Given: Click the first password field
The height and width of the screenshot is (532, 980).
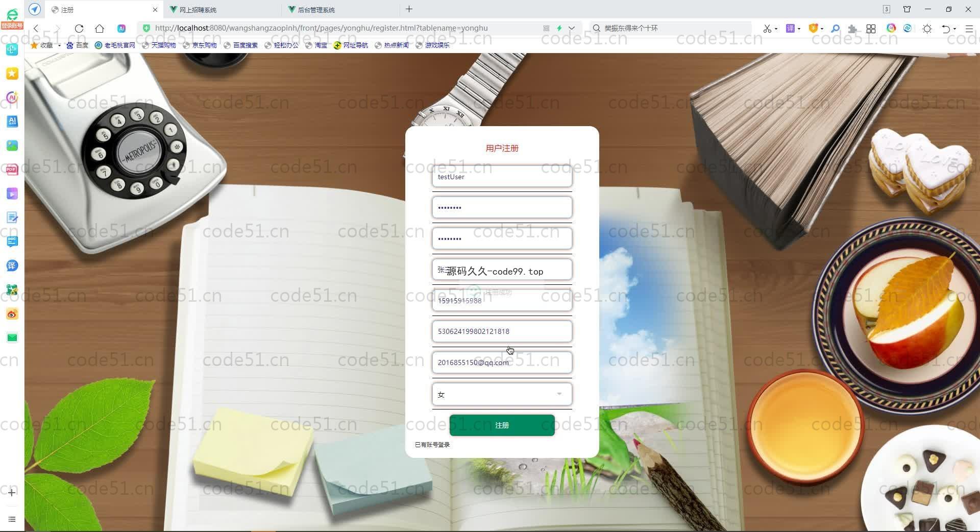Looking at the screenshot, I should [x=502, y=207].
